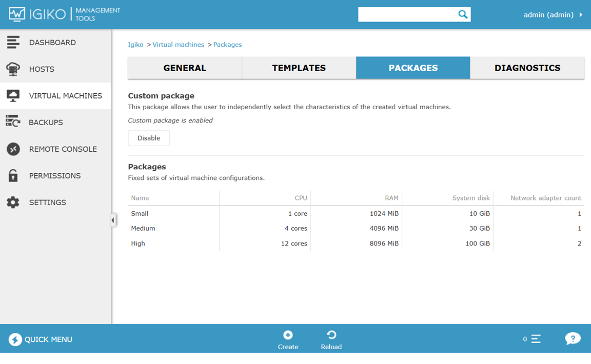Switch to the Diagnostics tab
Viewport: 591px width, 364px height.
click(527, 68)
